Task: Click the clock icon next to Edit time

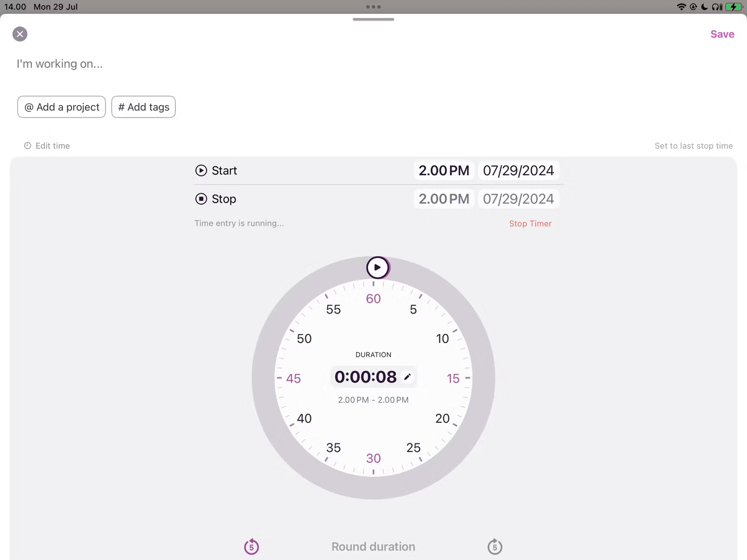Action: 28,145
